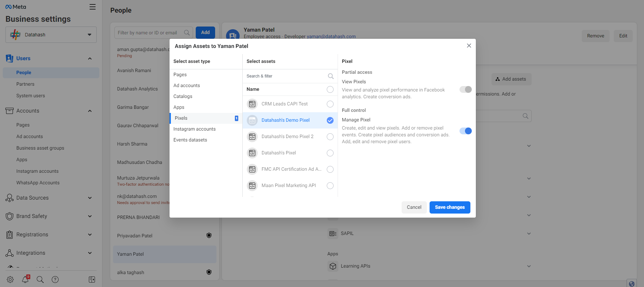Click the Integrations icon in sidebar
This screenshot has width=644, height=287.
click(10, 253)
